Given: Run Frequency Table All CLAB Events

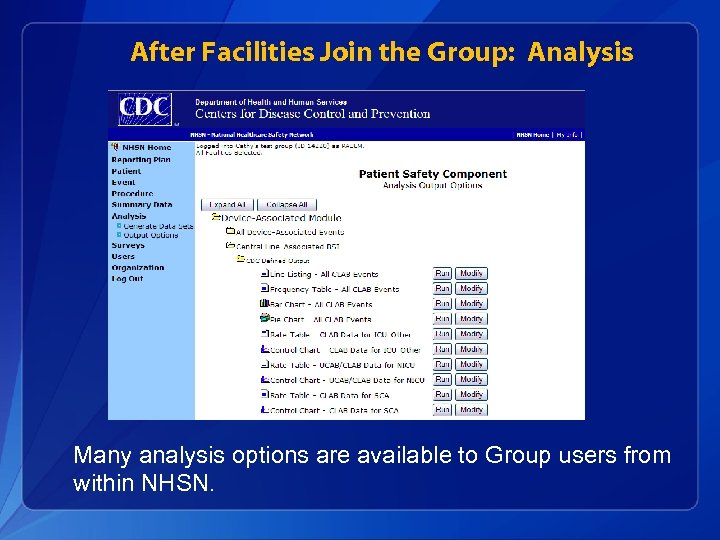Looking at the screenshot, I should pyautogui.click(x=442, y=288).
